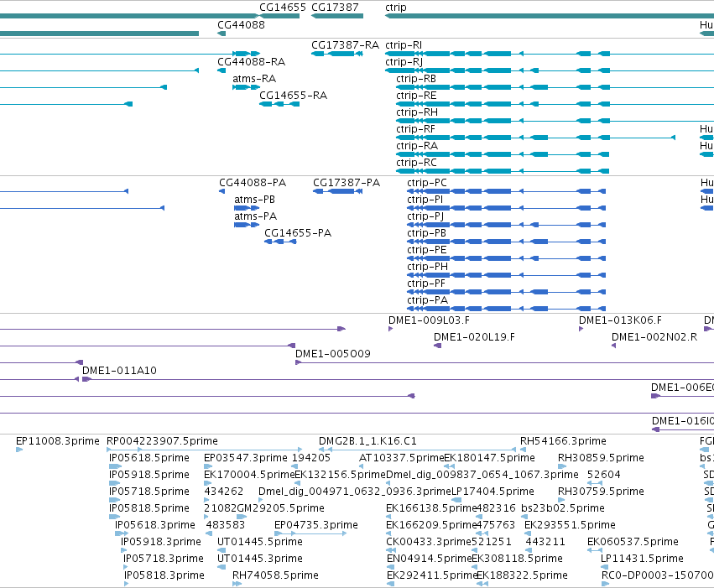Click EK293551.5prime label
Viewport: 714px width, 588px height.
[570, 526]
